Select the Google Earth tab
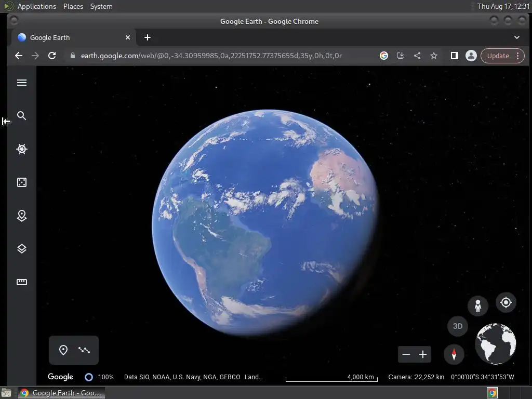The height and width of the screenshot is (399, 532). point(74,37)
